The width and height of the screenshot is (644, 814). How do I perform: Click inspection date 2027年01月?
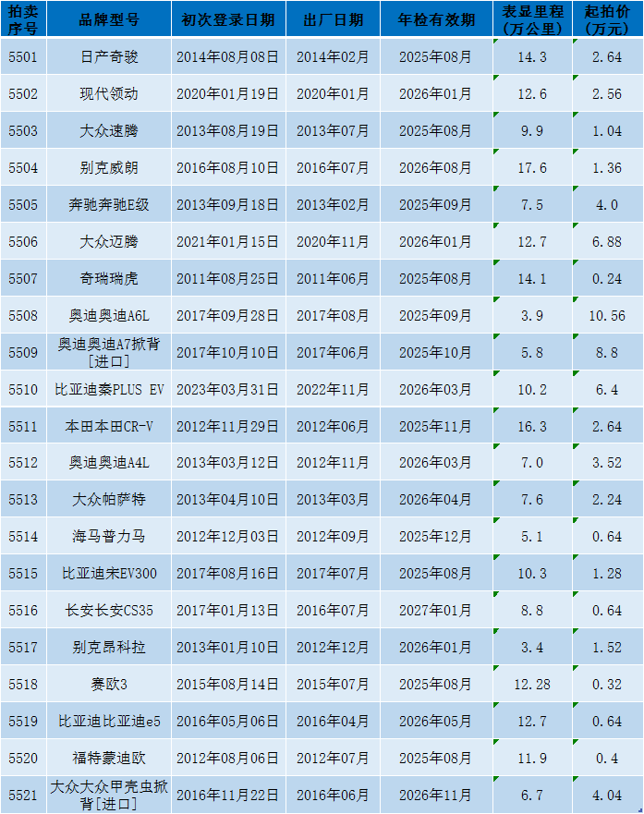[x=435, y=610]
